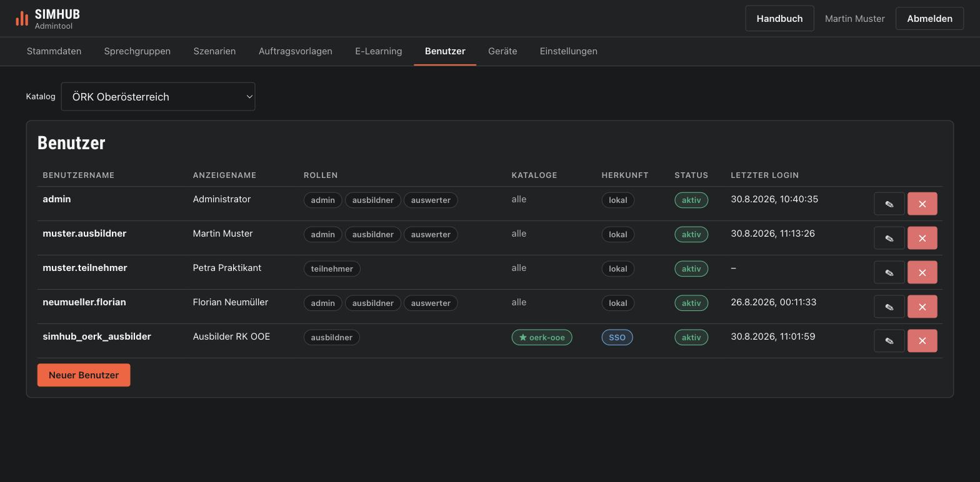Click the SSO origin badge
980x482 pixels.
click(x=617, y=337)
